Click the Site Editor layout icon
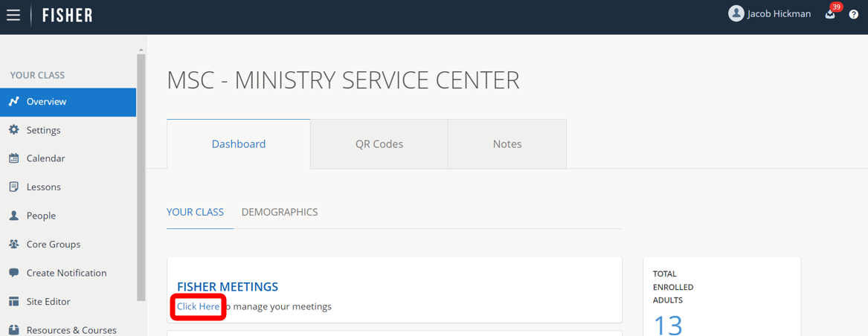Screen dimensions: 868x336 click(13, 302)
